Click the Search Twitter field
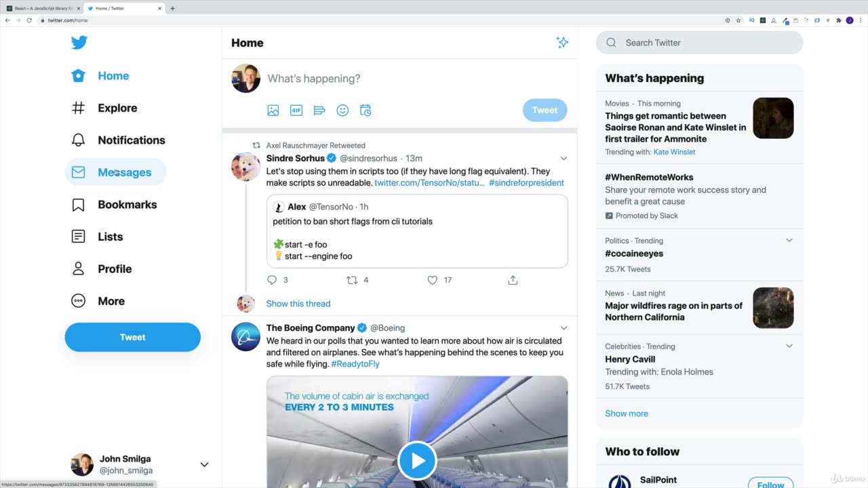Viewport: 868px width, 488px height. point(699,43)
